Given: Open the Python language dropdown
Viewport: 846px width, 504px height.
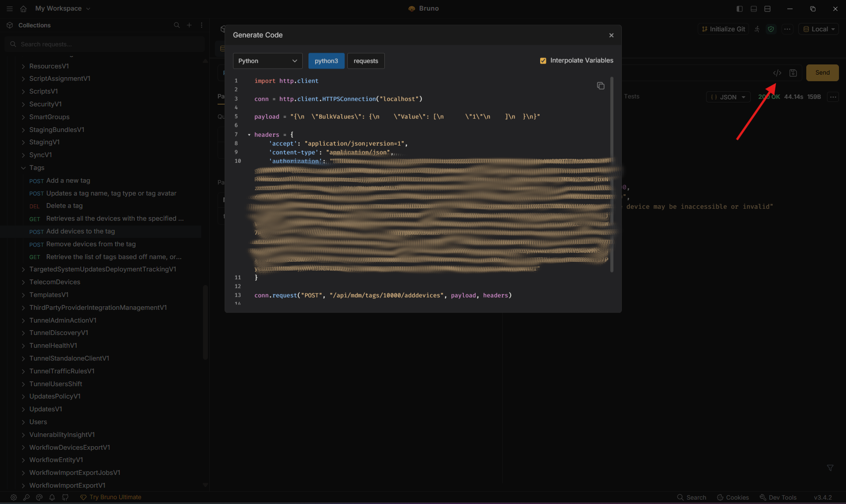Looking at the screenshot, I should (x=267, y=61).
